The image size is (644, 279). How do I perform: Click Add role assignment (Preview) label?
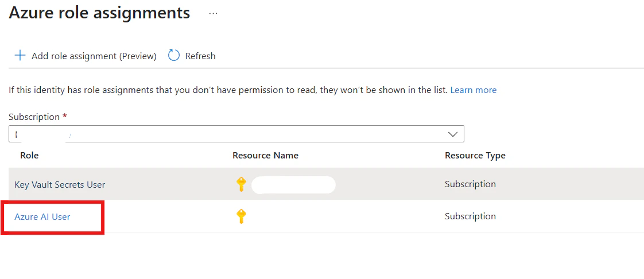[94, 56]
